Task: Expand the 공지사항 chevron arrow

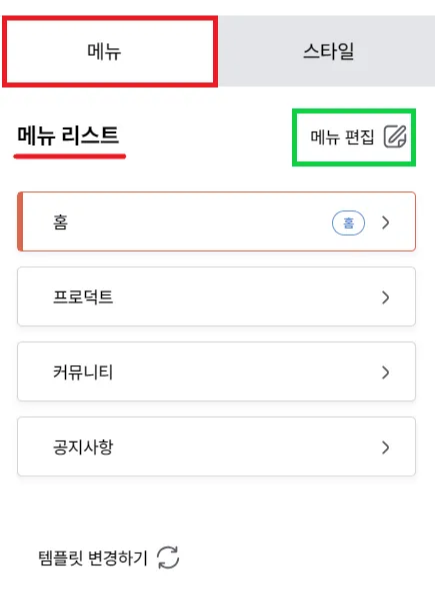Action: point(386,447)
